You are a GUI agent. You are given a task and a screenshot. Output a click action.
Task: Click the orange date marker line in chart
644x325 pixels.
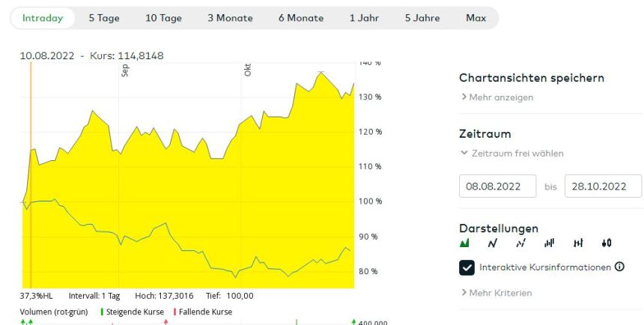[31, 172]
